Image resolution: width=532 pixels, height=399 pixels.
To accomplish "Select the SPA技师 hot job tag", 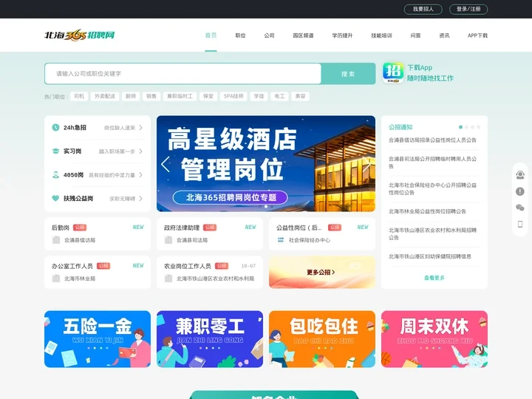I will (233, 96).
